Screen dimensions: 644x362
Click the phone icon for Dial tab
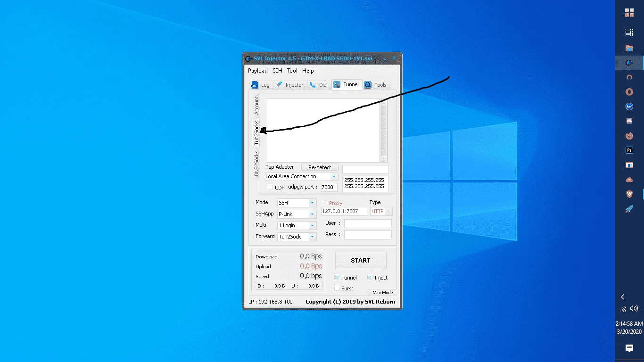pos(313,85)
